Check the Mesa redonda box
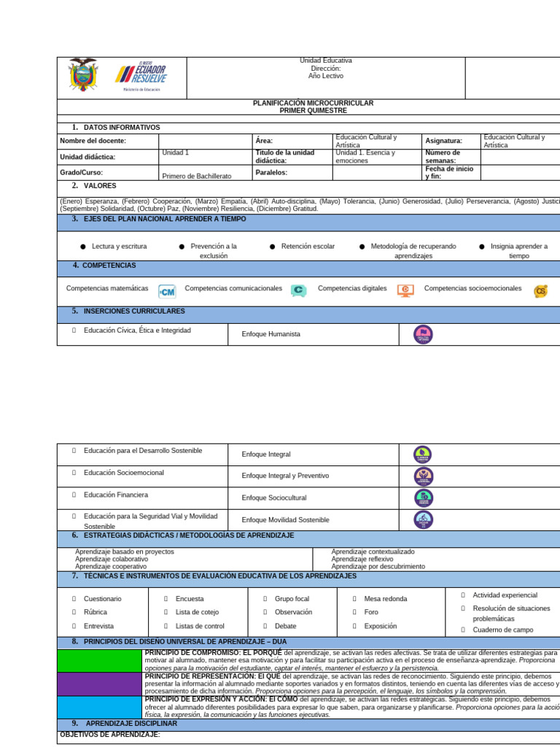 click(x=354, y=599)
